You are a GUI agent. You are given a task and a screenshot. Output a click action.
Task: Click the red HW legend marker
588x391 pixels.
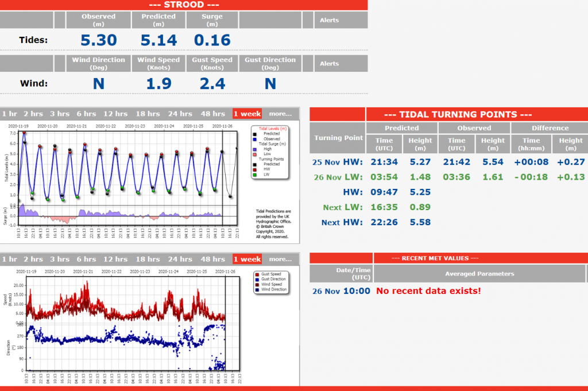coord(253,169)
